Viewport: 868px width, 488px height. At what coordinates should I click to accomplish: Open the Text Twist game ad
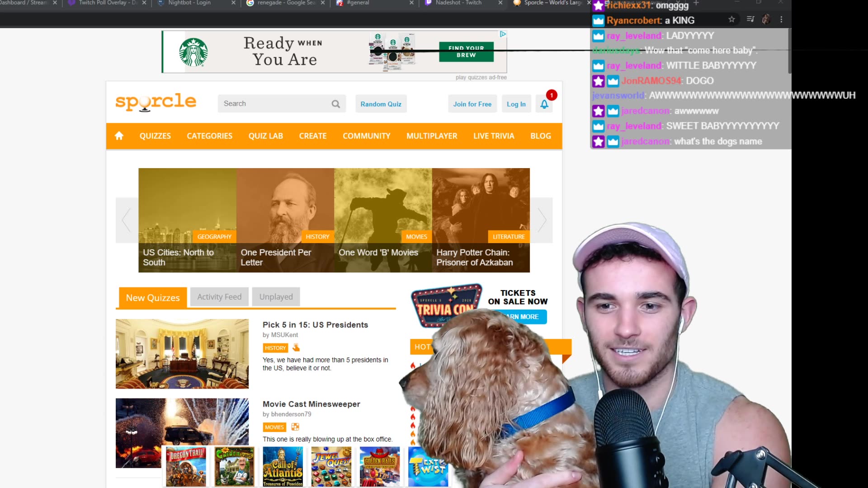point(428,466)
